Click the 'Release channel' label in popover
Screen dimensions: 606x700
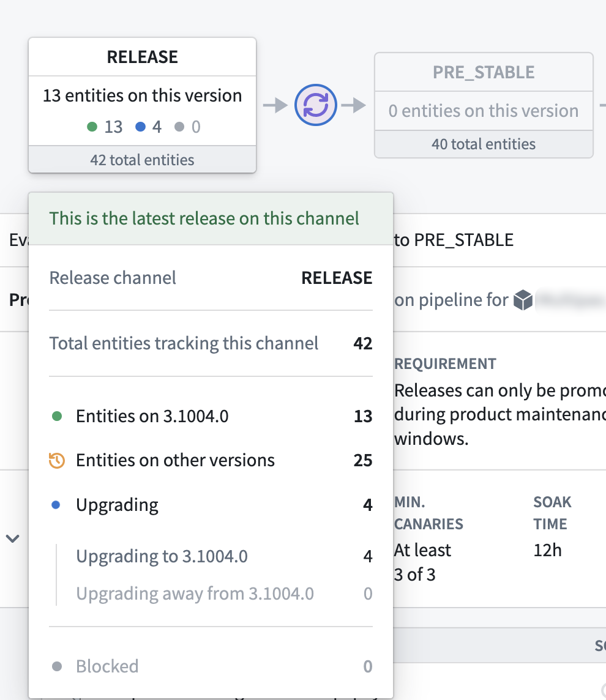coord(113,278)
